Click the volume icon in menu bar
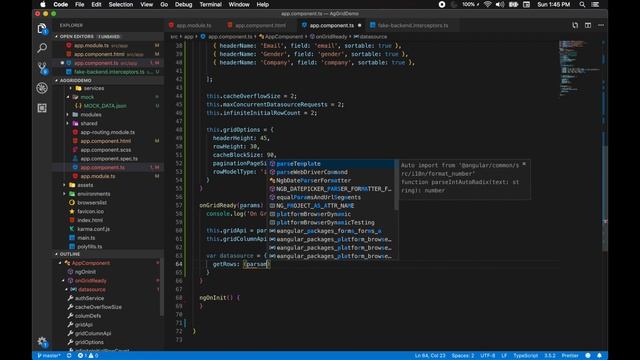 tap(500, 4)
